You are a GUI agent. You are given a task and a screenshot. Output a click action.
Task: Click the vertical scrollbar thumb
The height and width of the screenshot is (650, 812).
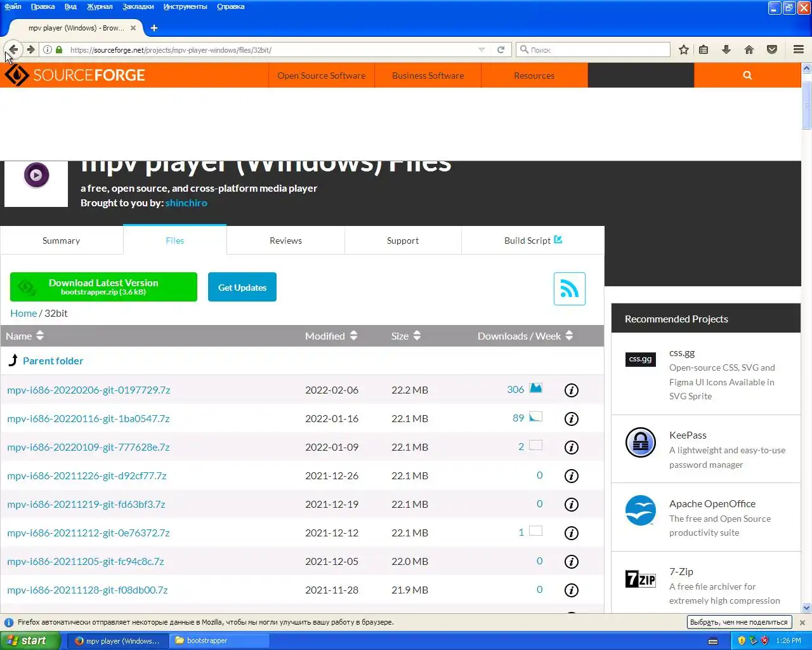[x=807, y=105]
